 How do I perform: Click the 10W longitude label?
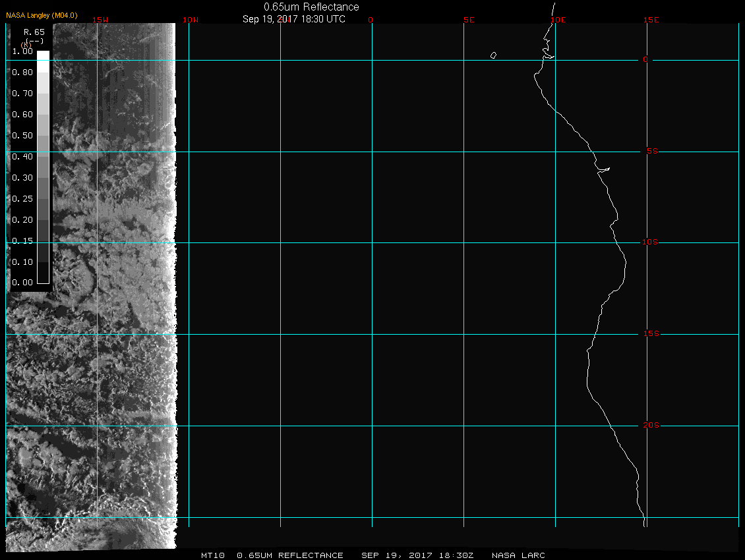coord(191,20)
